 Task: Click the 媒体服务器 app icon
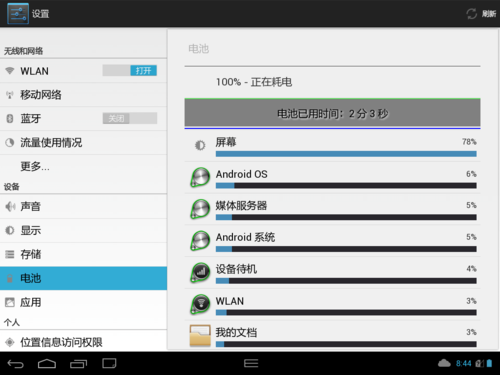[200, 209]
